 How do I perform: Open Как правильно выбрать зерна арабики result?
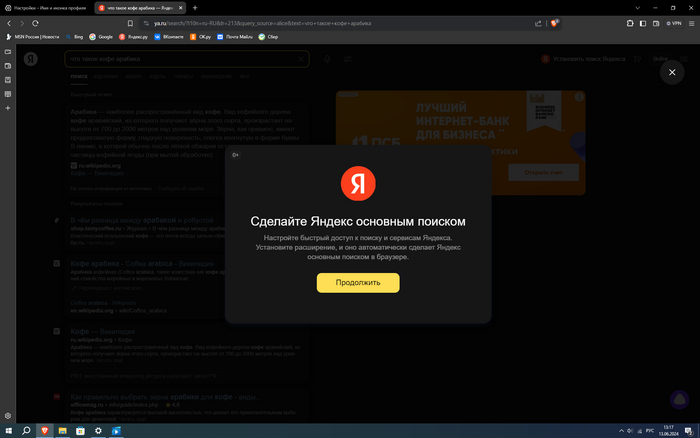click(x=166, y=397)
